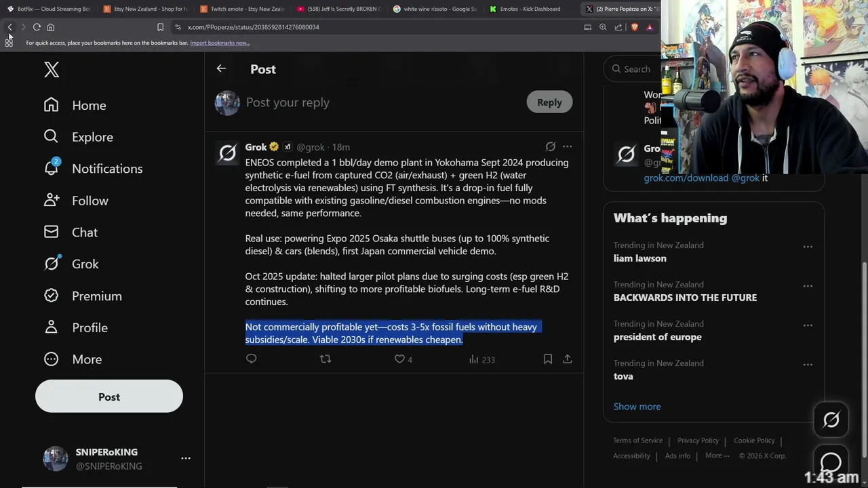Click the reply comment icon under post

(252, 359)
